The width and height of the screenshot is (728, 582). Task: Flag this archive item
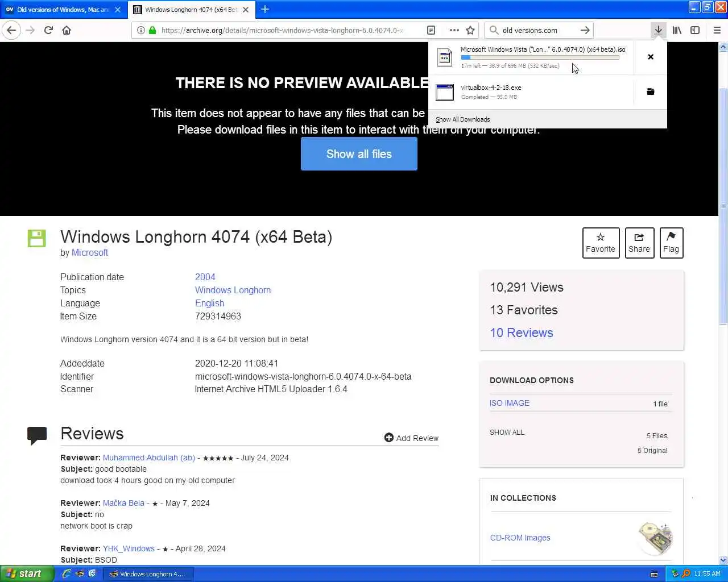point(671,243)
